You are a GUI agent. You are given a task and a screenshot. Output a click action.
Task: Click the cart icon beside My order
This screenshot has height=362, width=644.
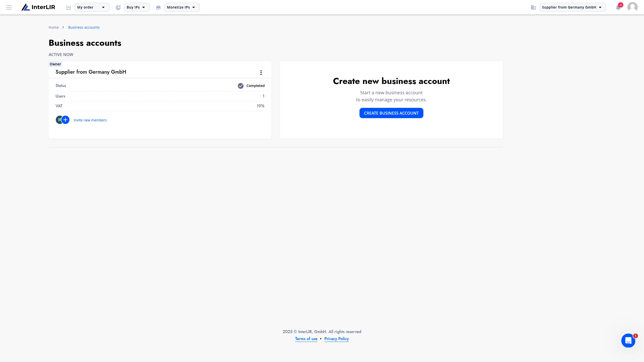[x=68, y=8]
